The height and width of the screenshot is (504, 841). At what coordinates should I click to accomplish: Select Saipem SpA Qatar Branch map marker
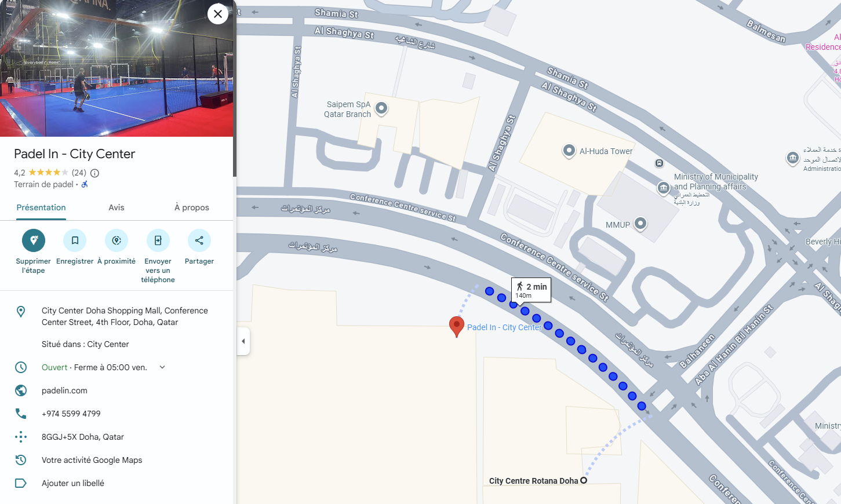[381, 108]
